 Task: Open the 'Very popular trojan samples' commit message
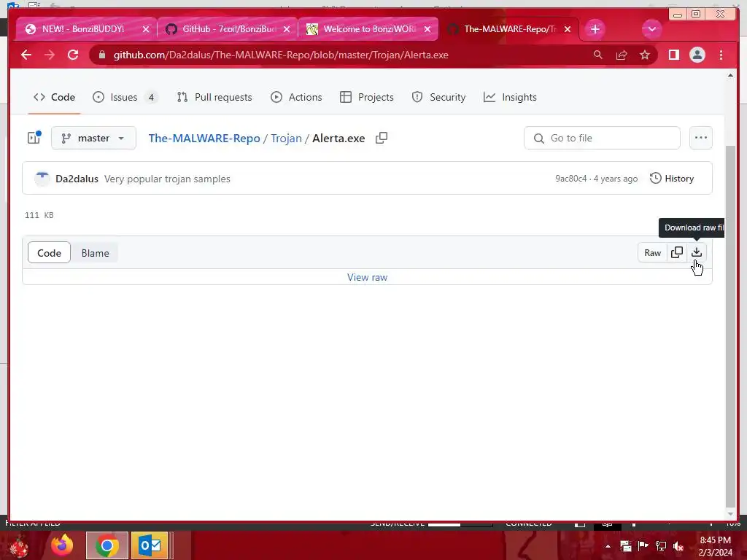coord(167,179)
